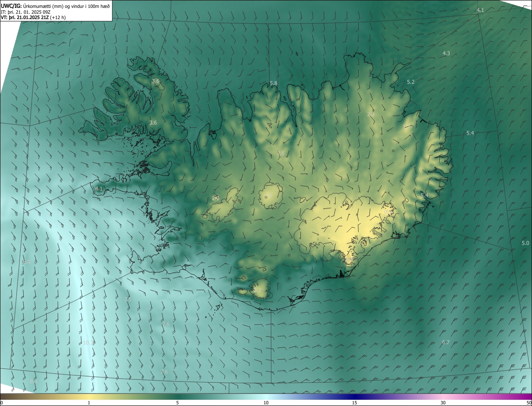Click the 6.7 value on the map
The width and height of the screenshot is (532, 406).
tap(446, 342)
